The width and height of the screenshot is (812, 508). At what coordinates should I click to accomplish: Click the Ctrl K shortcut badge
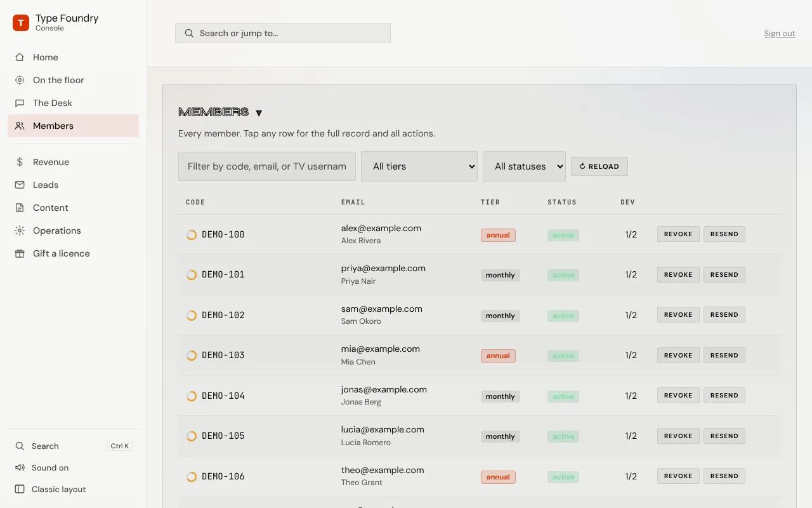120,446
